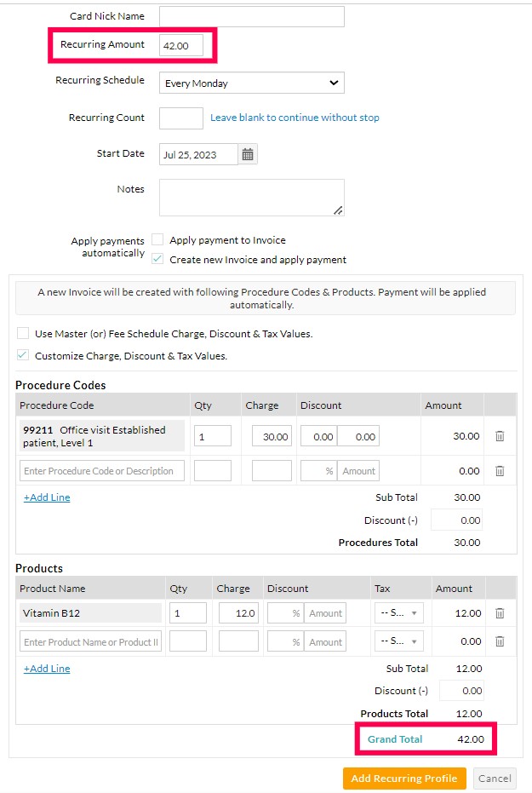
Task: Cancel the recurring profile setup
Action: (x=495, y=778)
